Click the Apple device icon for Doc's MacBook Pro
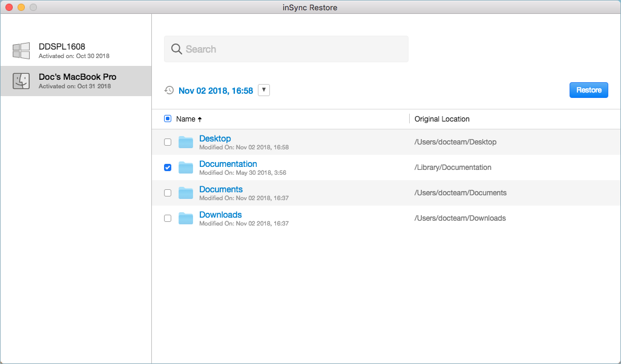Image resolution: width=621 pixels, height=364 pixels. (x=21, y=80)
